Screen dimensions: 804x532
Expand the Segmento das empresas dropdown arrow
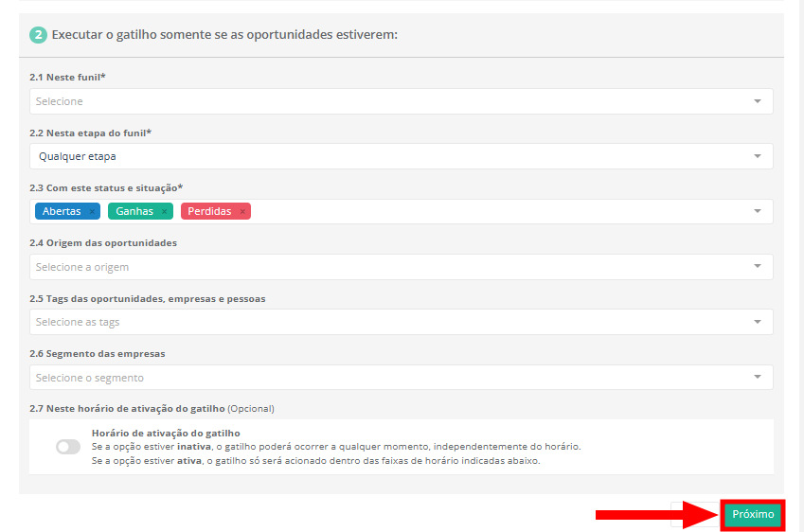pos(758,377)
